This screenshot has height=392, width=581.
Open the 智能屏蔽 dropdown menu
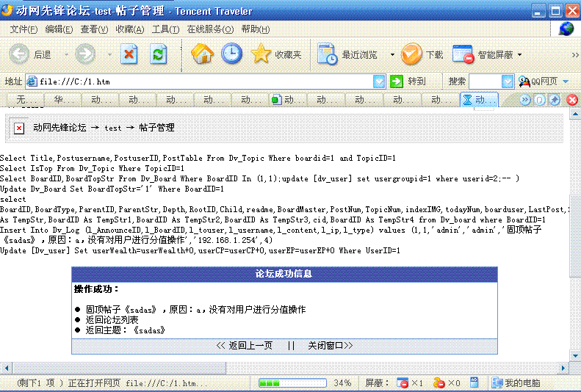point(520,55)
